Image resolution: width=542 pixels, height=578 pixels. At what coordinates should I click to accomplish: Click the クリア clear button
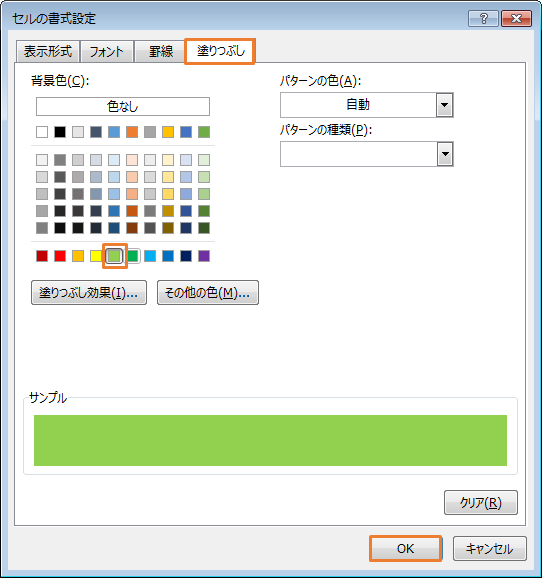click(x=481, y=502)
